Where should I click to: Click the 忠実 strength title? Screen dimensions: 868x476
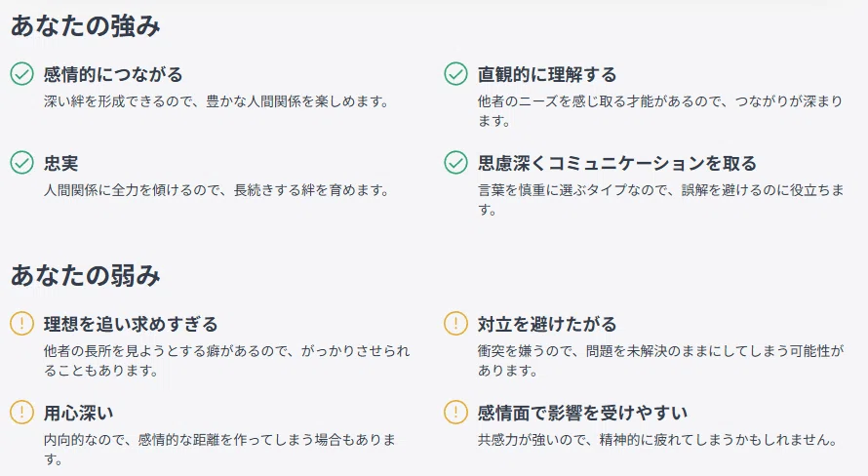60,163
